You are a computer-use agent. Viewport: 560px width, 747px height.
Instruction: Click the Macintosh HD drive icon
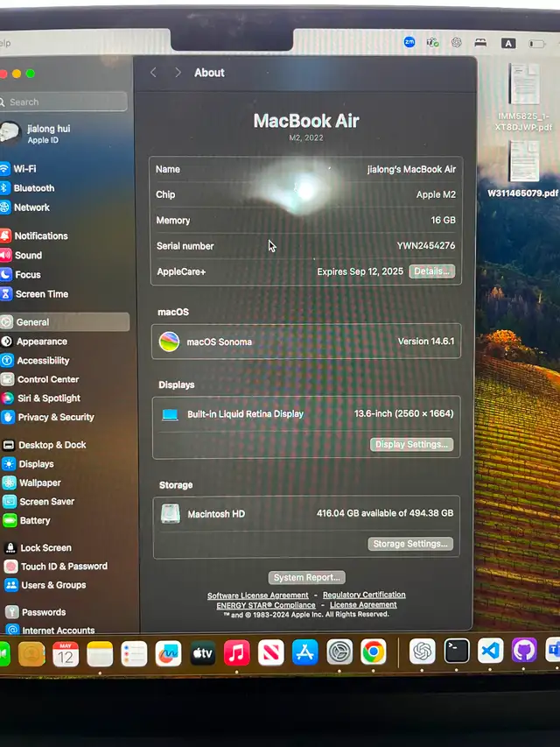pyautogui.click(x=171, y=514)
